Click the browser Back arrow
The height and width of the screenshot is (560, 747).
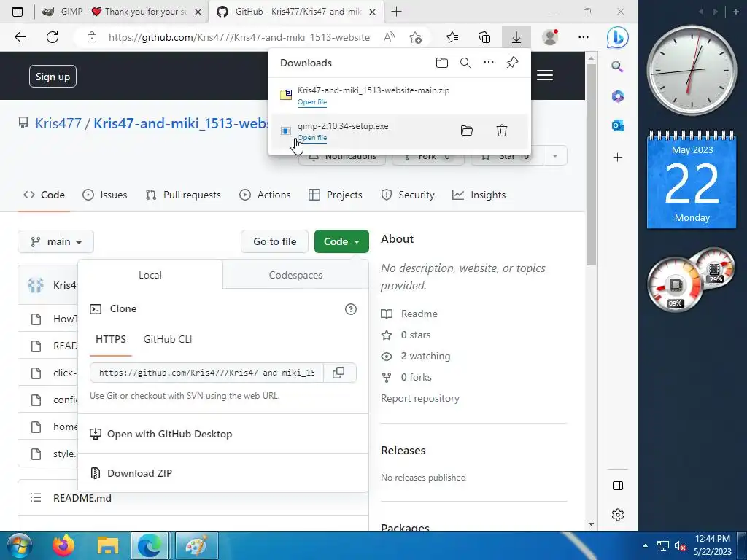(20, 37)
